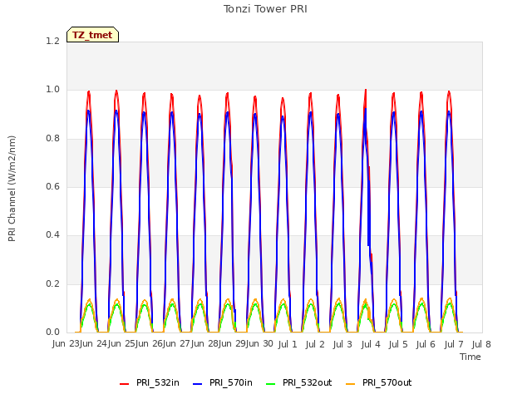Click the 0.4 y-axis tick label
The image size is (532, 399).
pos(52,234)
